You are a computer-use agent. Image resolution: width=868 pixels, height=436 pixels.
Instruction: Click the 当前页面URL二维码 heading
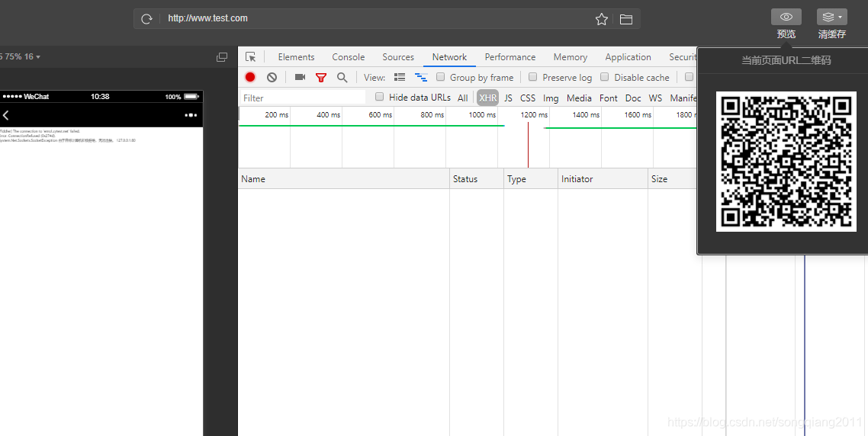(786, 60)
